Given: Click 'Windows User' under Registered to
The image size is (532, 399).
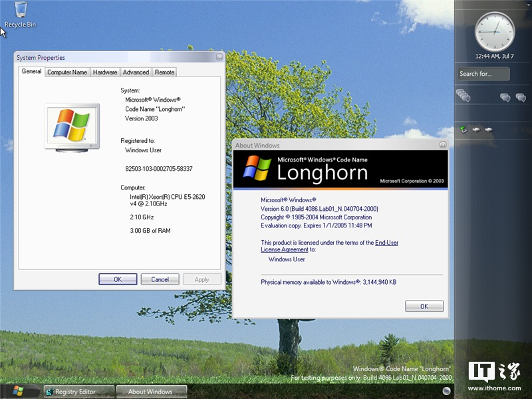Looking at the screenshot, I should point(143,150).
